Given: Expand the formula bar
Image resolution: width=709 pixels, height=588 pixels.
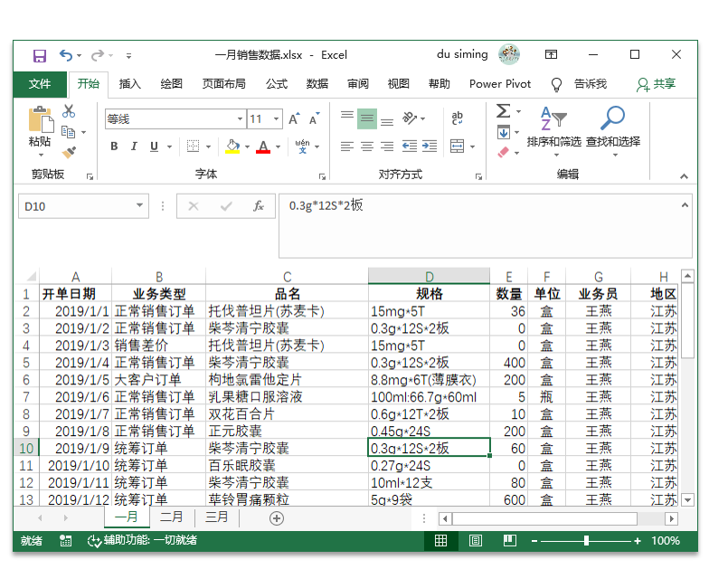Looking at the screenshot, I should pyautogui.click(x=685, y=204).
